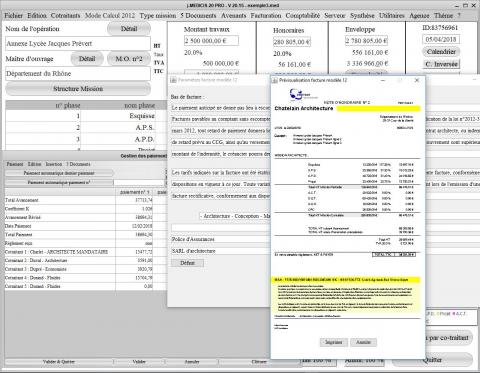480x373 pixels.
Task: Click the Paramètres facture window title icon
Action: tap(173, 80)
